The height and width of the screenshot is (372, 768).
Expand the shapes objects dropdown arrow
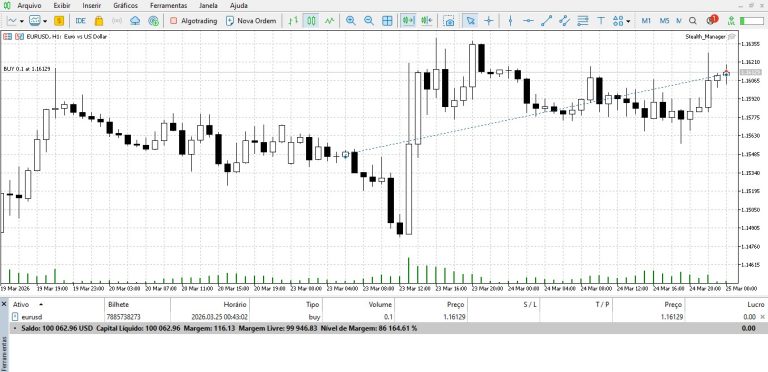(x=628, y=21)
